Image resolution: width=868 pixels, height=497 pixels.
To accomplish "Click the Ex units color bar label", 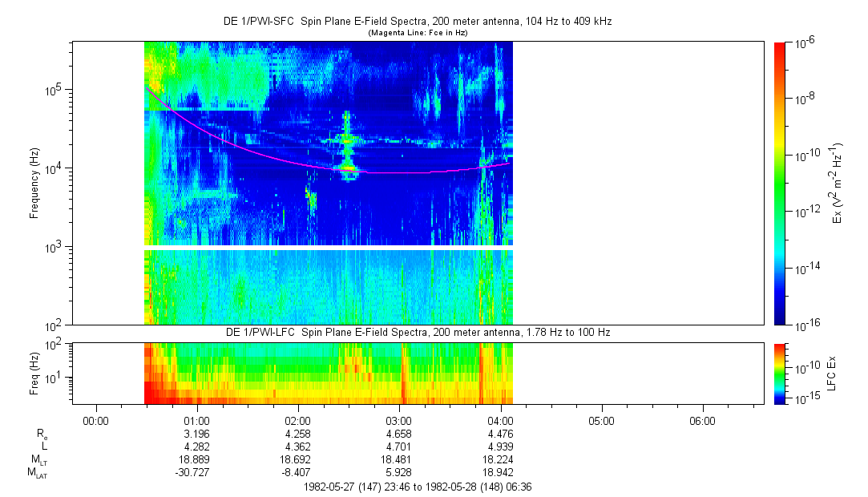I will click(838, 183).
